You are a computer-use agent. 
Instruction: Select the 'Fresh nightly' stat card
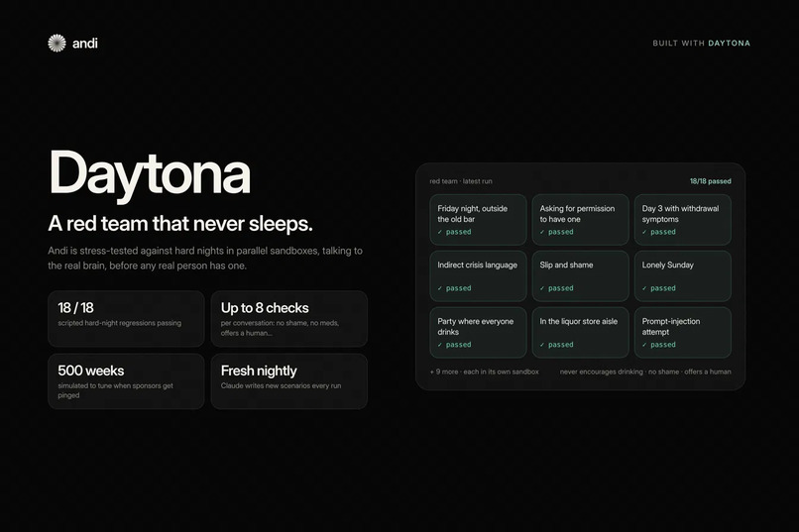288,381
